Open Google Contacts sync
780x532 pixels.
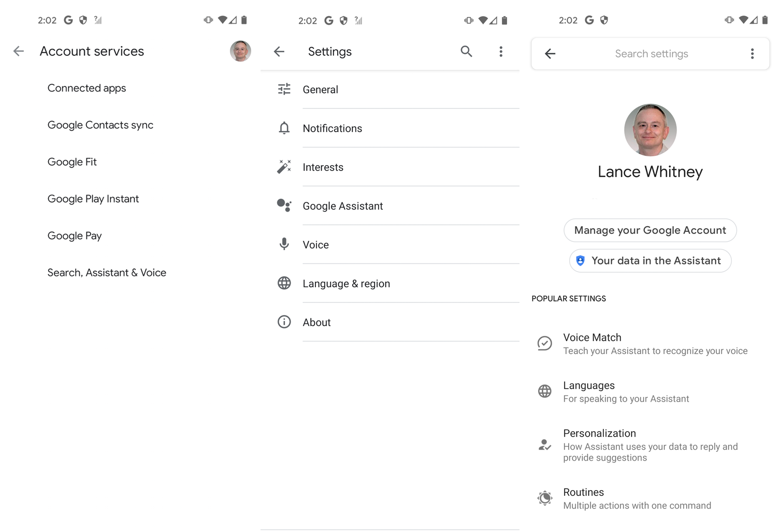pos(100,125)
